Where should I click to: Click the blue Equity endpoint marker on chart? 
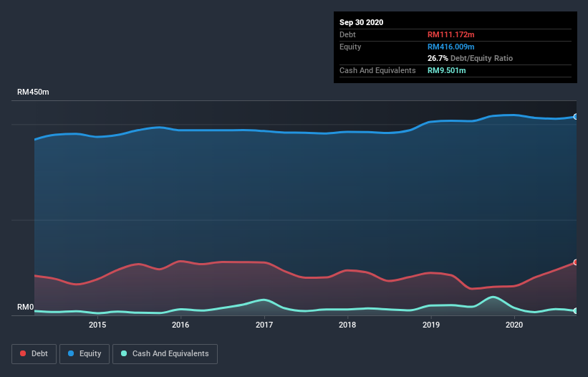point(576,117)
